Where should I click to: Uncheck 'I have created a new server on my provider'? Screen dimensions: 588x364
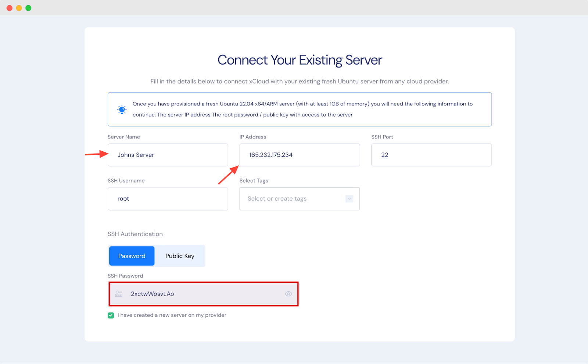click(111, 315)
